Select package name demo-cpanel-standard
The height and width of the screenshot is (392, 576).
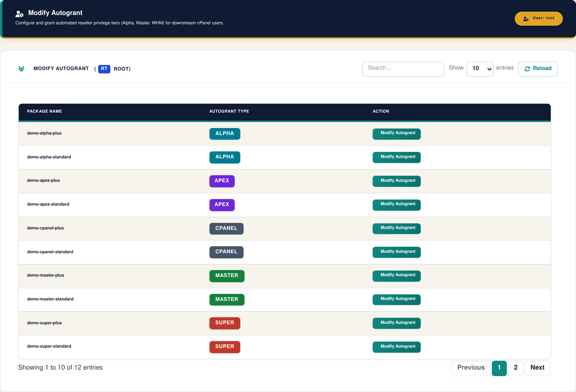tap(50, 252)
